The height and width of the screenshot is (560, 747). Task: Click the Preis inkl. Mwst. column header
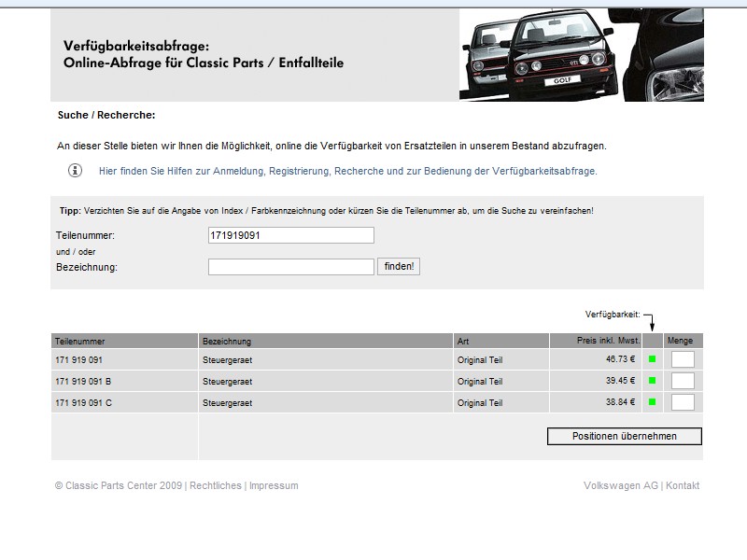606,341
